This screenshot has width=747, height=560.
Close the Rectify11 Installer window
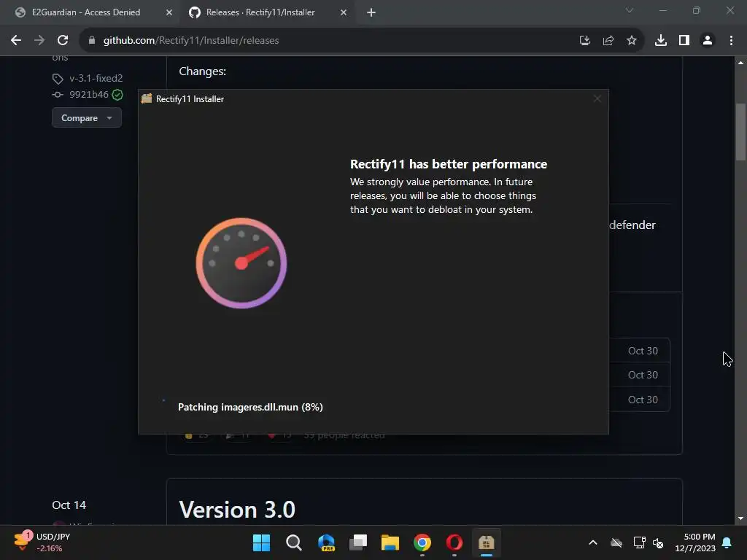597,98
